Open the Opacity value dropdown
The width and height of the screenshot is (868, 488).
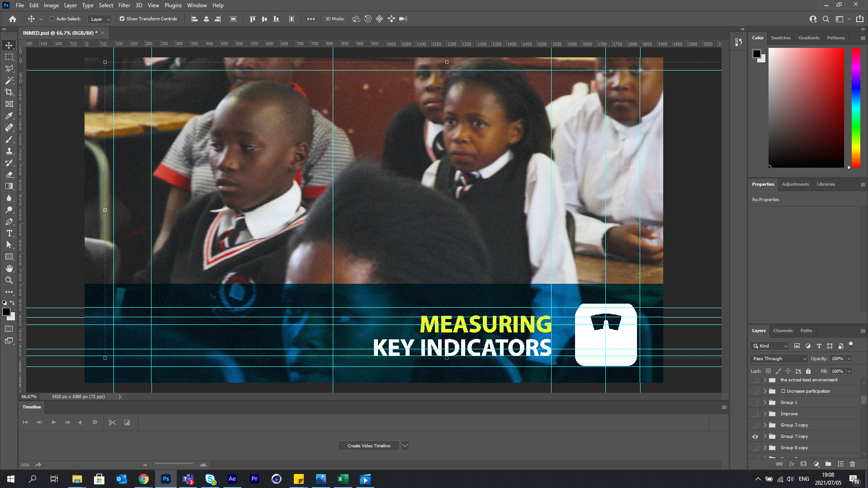point(849,358)
